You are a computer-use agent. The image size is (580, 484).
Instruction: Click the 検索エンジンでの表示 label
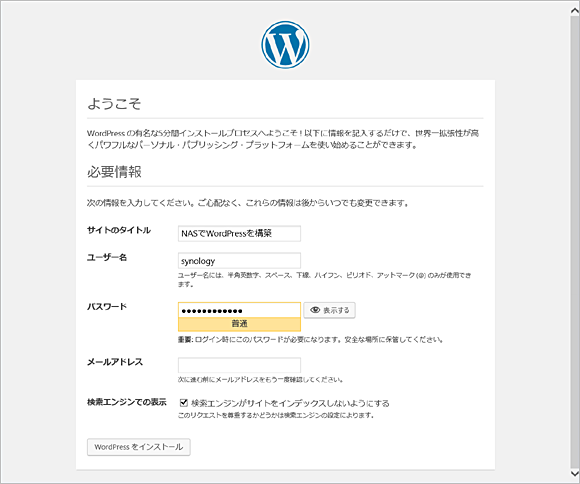(x=127, y=402)
